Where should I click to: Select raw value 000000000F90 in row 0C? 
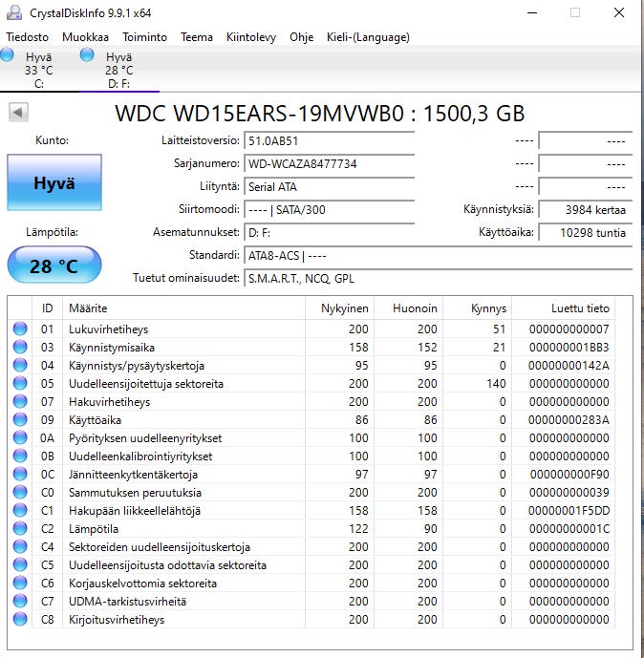569,475
